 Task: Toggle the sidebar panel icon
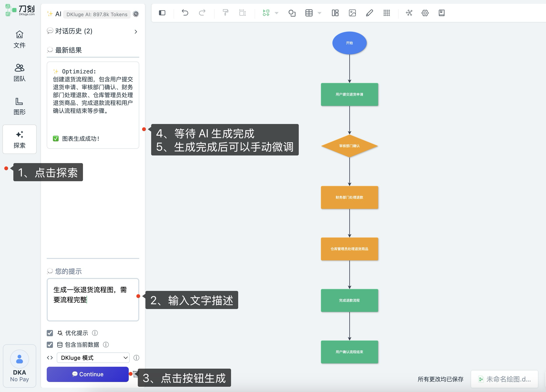click(162, 13)
